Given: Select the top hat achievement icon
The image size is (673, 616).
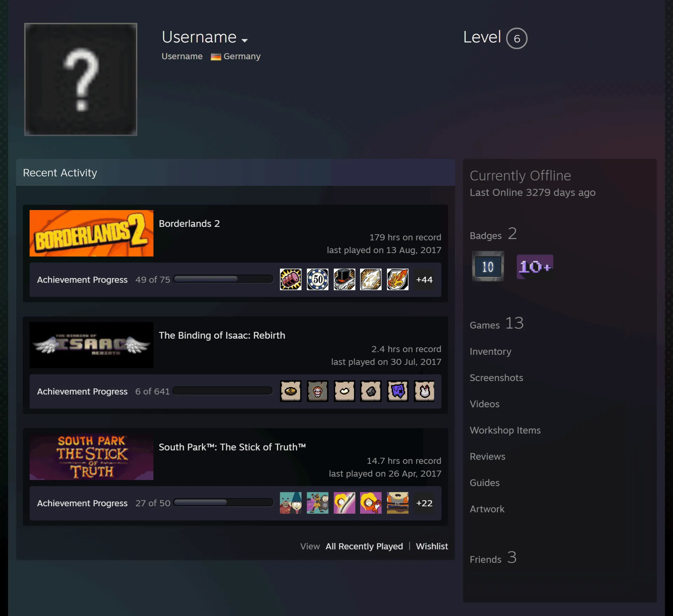Looking at the screenshot, I should (344, 279).
